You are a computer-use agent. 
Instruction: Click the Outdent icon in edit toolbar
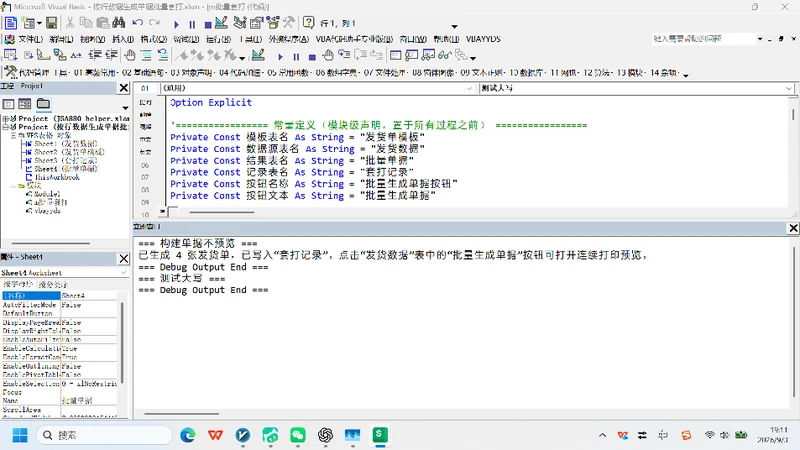coord(111,55)
